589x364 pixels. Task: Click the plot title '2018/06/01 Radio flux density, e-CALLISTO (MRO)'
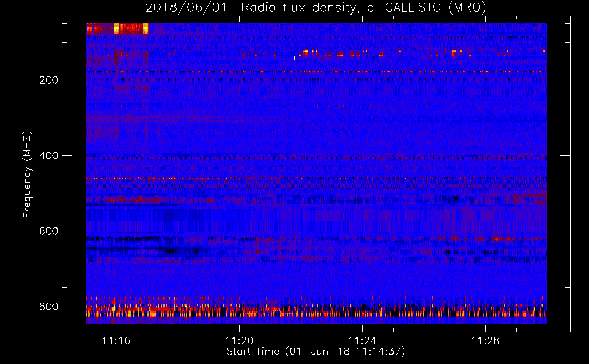coord(316,8)
